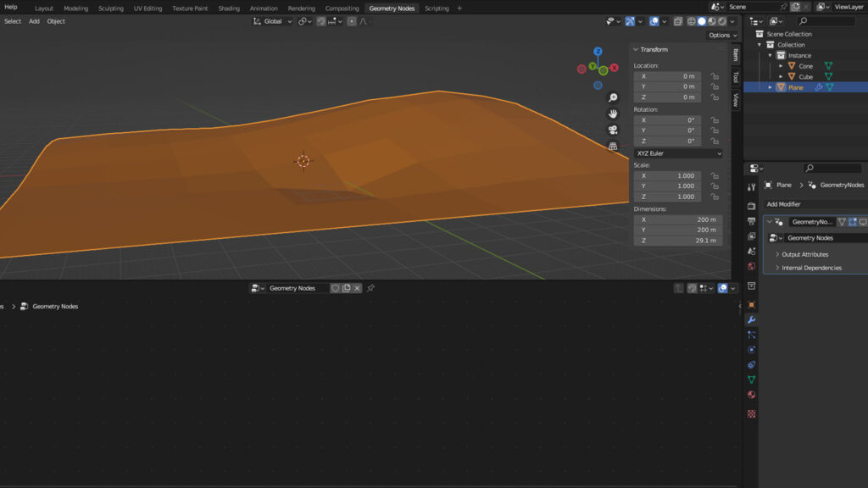Toggle proportional editing in the header

click(352, 21)
